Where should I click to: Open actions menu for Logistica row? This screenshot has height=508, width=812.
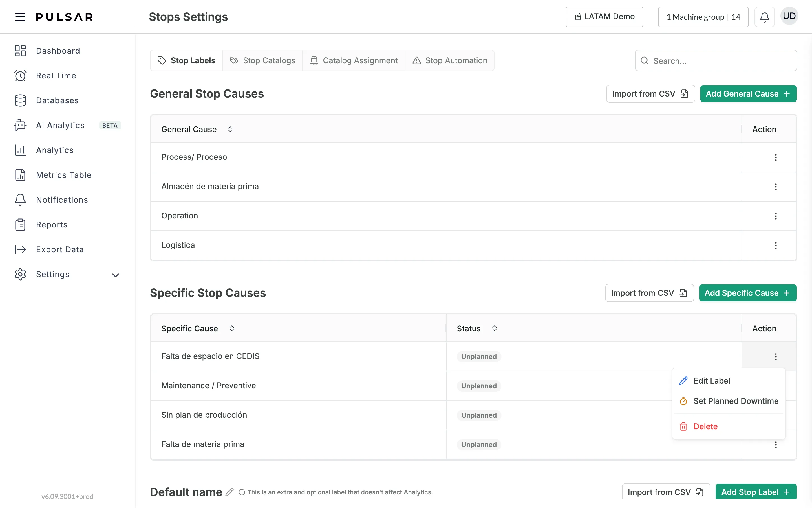(x=775, y=245)
